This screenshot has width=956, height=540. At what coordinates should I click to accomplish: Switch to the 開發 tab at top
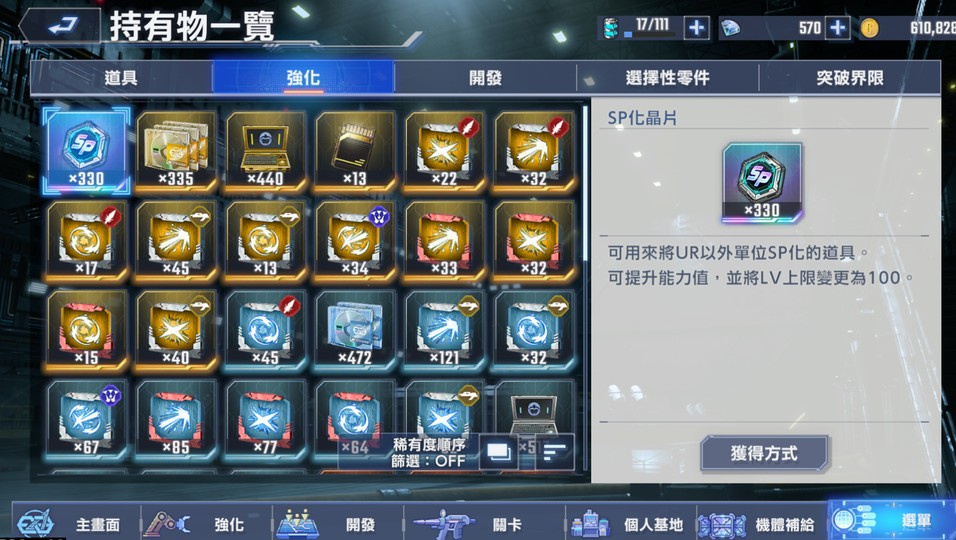pyautogui.click(x=485, y=78)
